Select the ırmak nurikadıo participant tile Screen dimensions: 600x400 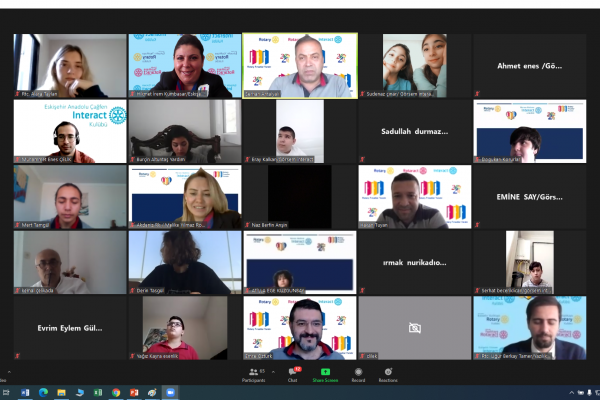pos(414,263)
